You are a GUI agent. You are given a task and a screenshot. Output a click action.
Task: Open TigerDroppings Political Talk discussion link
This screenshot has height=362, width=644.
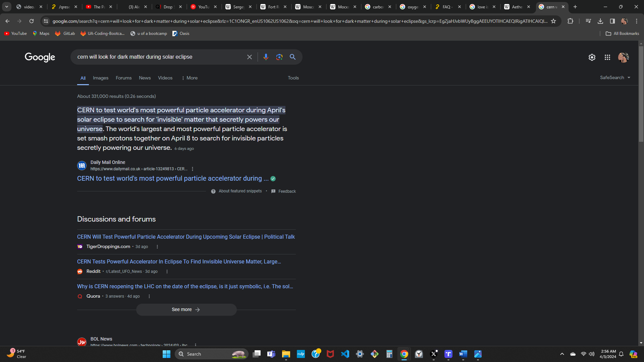(186, 237)
